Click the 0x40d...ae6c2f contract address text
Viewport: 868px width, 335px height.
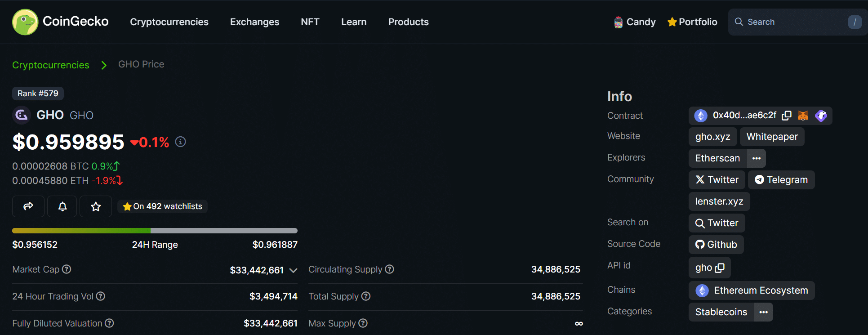(x=744, y=116)
